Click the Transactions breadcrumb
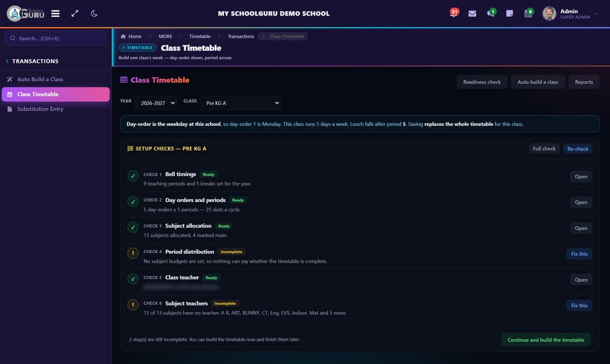 tap(241, 36)
